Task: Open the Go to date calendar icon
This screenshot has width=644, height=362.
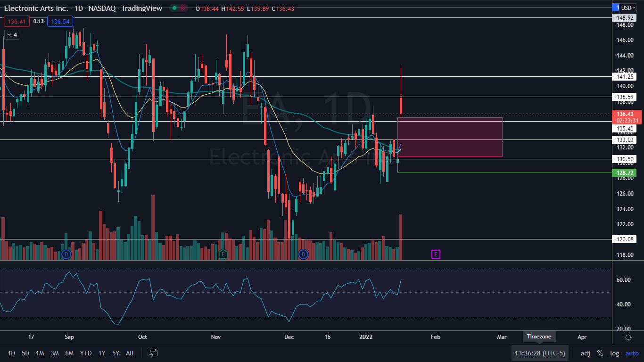Action: (153, 353)
